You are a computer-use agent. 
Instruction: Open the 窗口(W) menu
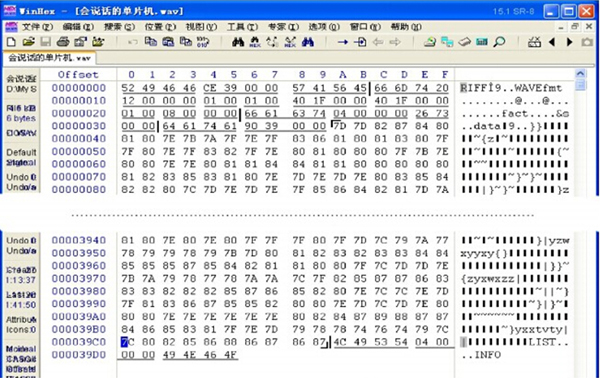(365, 27)
